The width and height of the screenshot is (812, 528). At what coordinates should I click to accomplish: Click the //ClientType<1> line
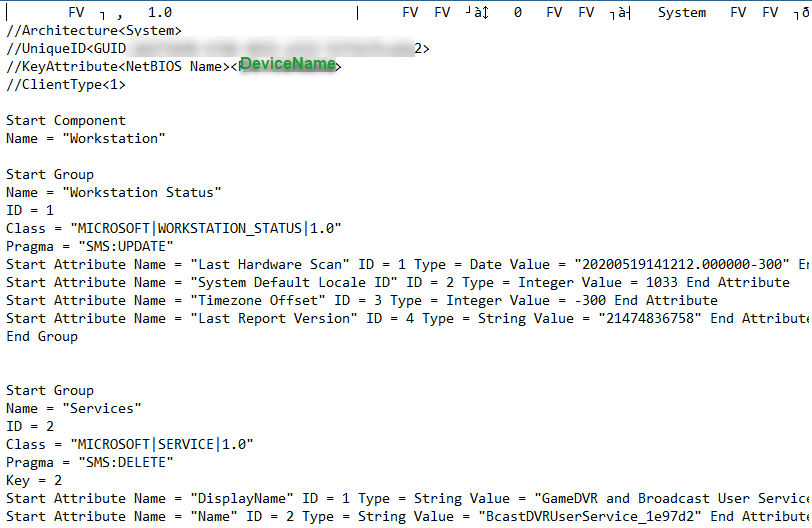(66, 85)
